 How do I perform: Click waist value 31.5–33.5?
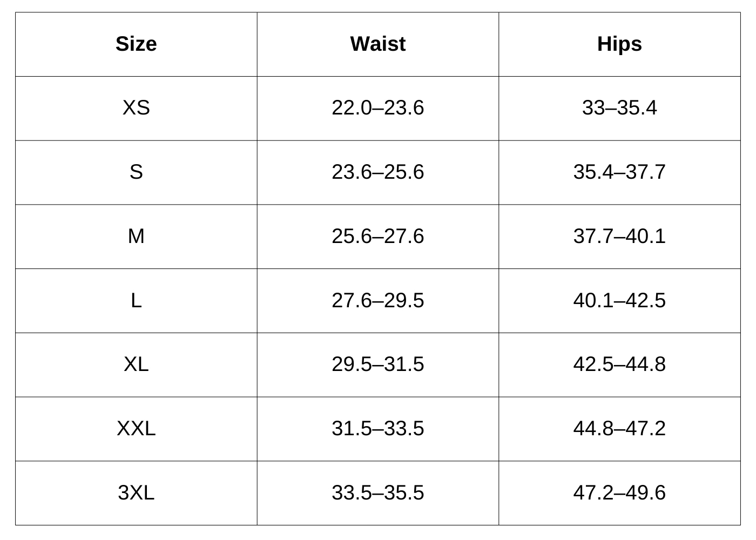point(377,429)
